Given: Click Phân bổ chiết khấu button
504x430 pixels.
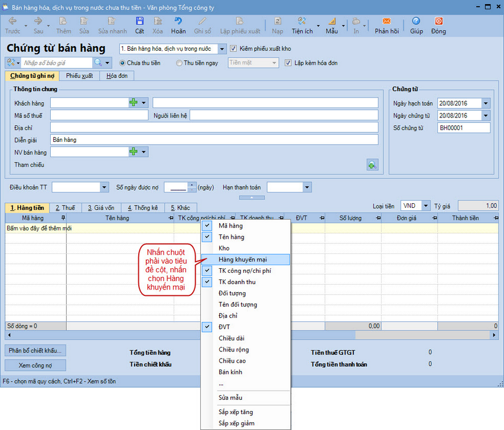Looking at the screenshot, I should coord(35,350).
